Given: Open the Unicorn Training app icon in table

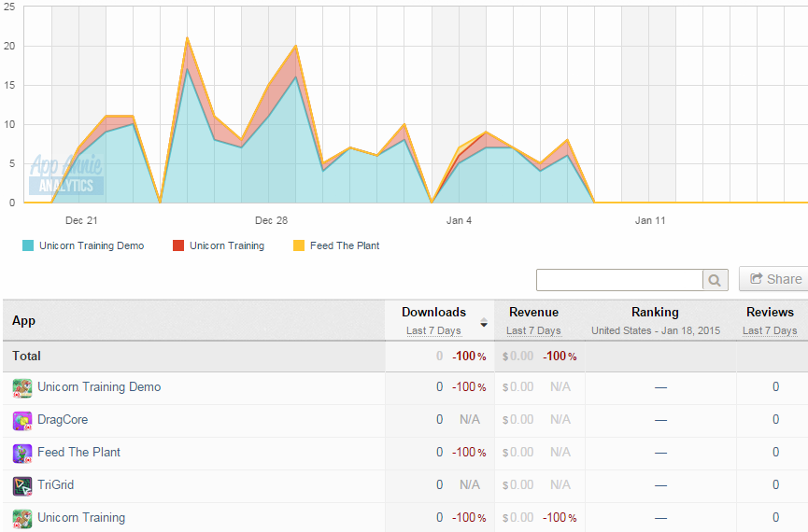Looking at the screenshot, I should (22, 519).
